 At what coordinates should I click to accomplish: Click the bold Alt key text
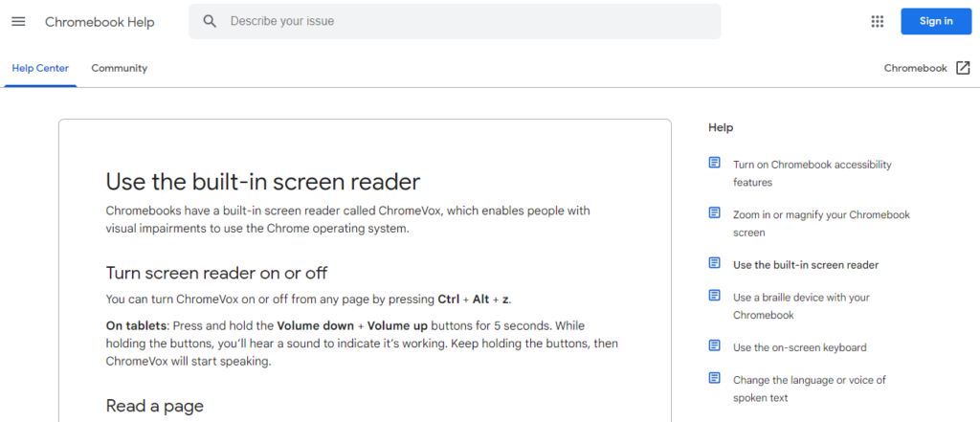coord(480,299)
